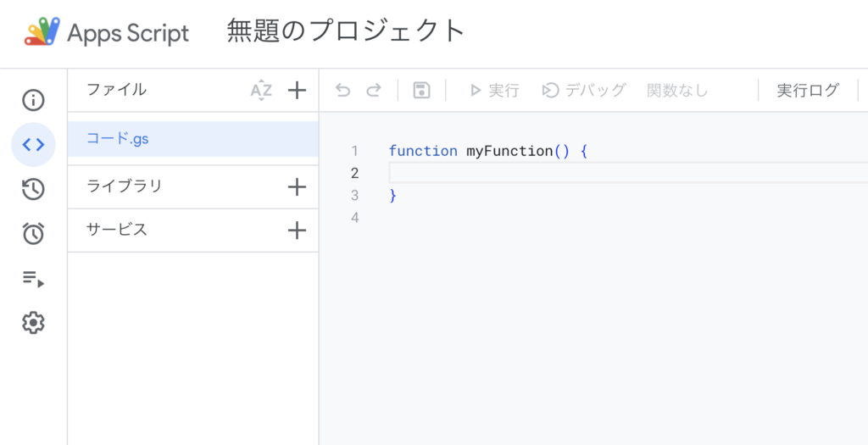Select the コード.gs file in list
868x445 pixels.
pos(118,139)
